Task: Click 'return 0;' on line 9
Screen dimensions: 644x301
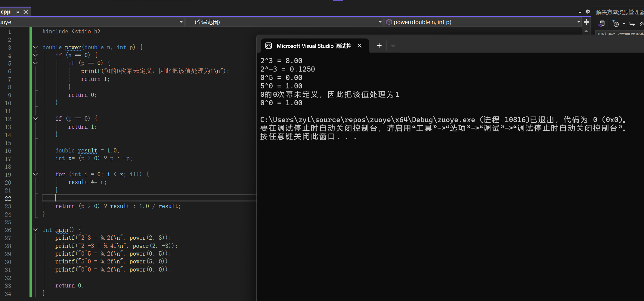Action: [82, 95]
